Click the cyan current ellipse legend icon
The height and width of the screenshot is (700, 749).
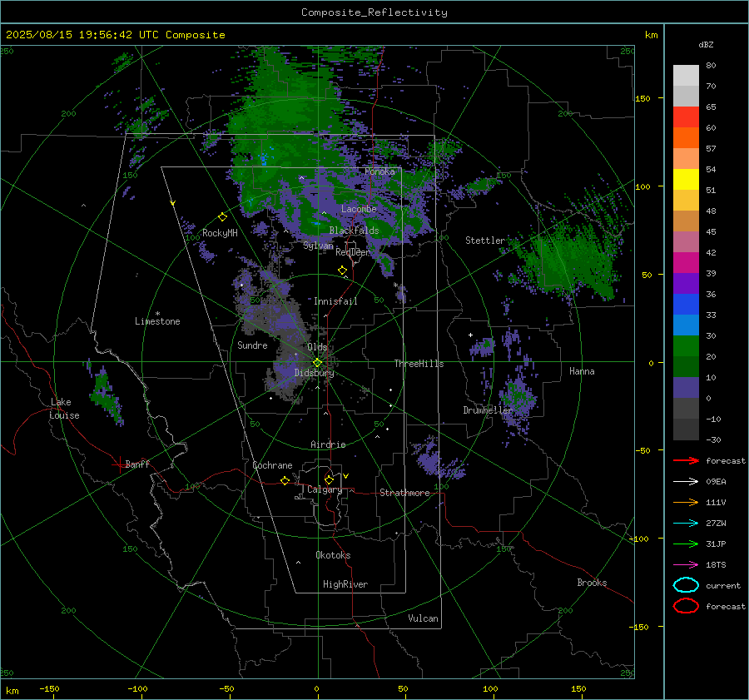coord(686,585)
